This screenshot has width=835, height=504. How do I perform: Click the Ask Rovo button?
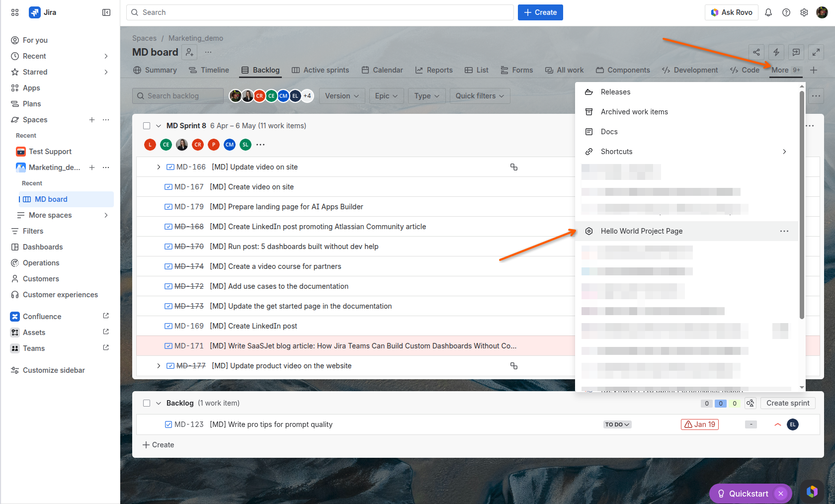pos(731,12)
